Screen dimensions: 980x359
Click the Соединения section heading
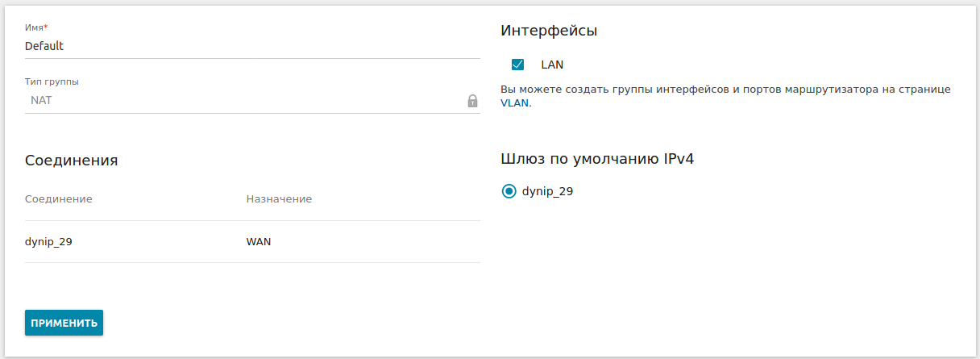[71, 160]
